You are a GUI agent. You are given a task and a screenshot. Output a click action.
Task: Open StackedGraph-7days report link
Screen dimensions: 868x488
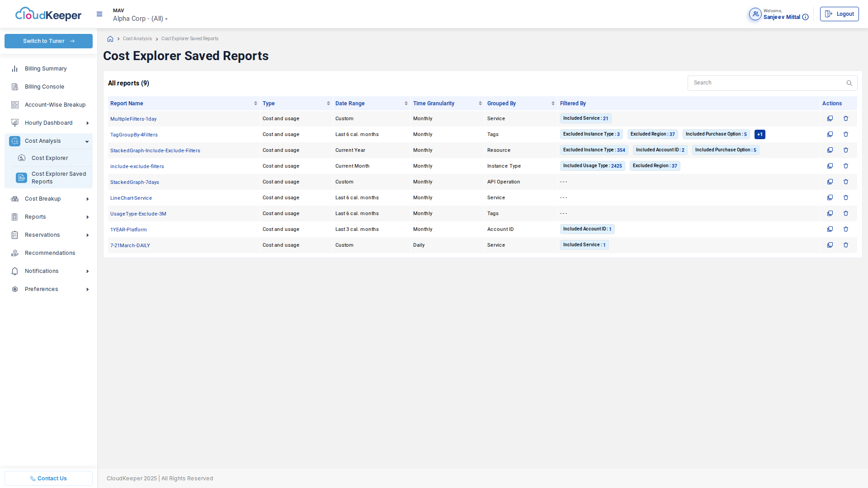(135, 182)
